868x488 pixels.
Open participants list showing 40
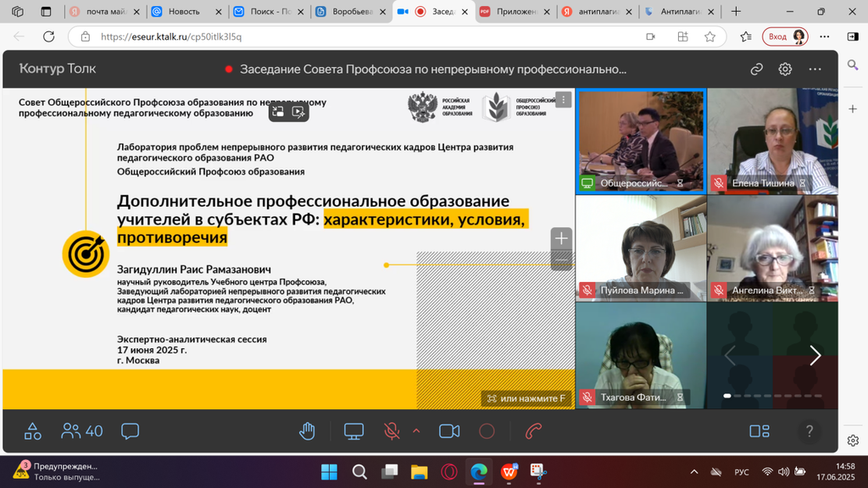click(x=82, y=431)
